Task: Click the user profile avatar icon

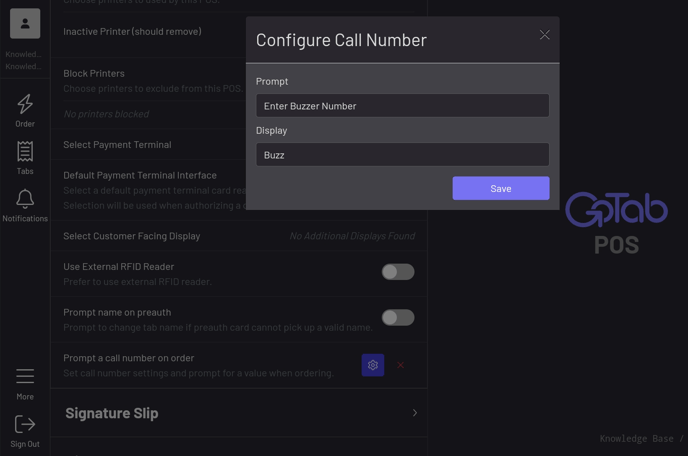Action: click(25, 23)
